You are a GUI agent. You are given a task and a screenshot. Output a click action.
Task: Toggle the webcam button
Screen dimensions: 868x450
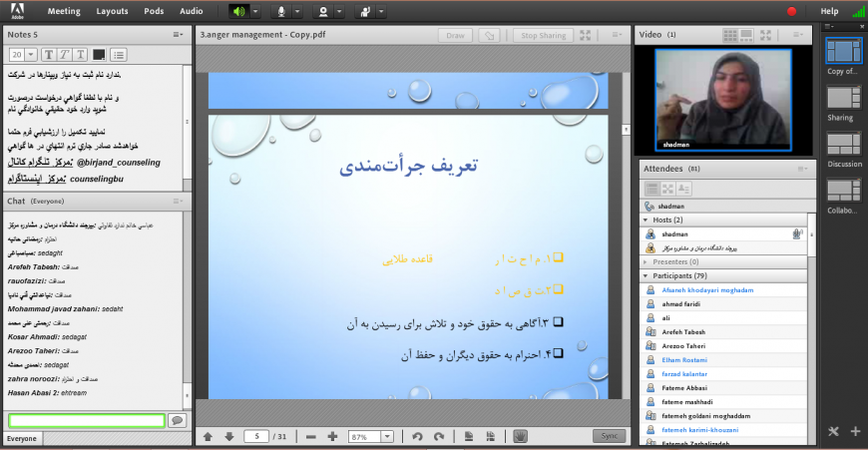point(323,11)
